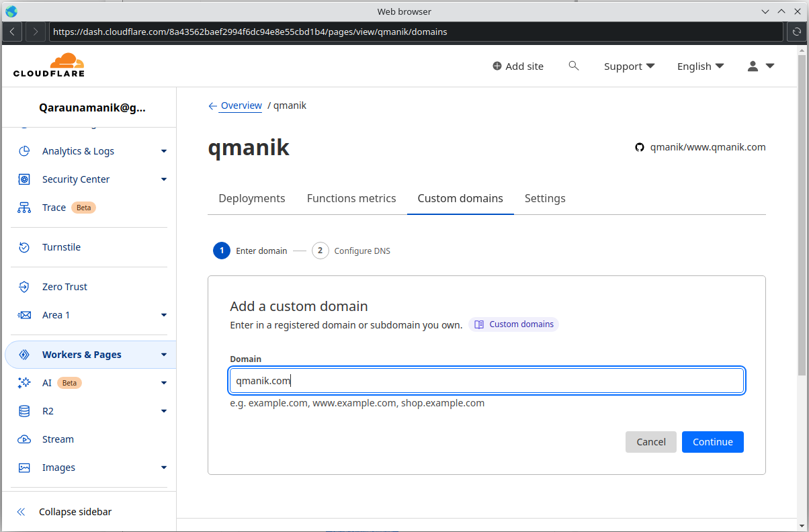Open the Custom domains documentation link
Image resolution: width=809 pixels, height=532 pixels.
point(514,324)
